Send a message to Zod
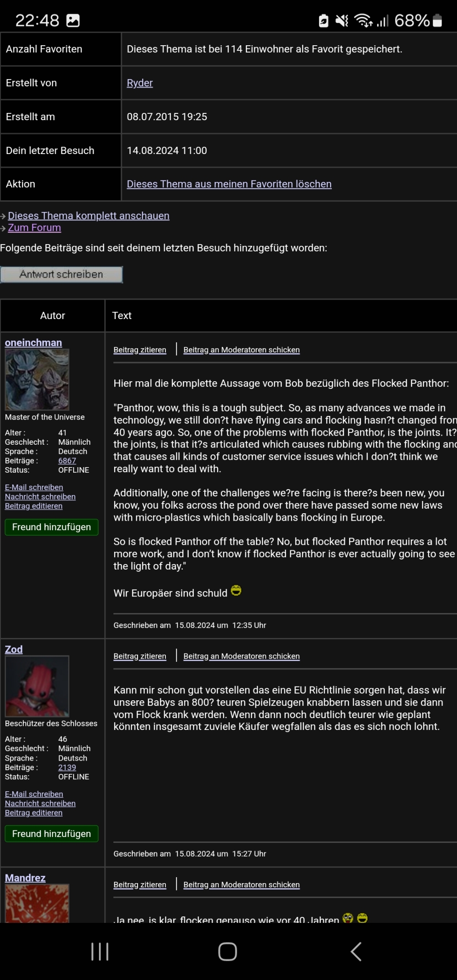Viewport: 457px width, 980px height. (x=40, y=803)
